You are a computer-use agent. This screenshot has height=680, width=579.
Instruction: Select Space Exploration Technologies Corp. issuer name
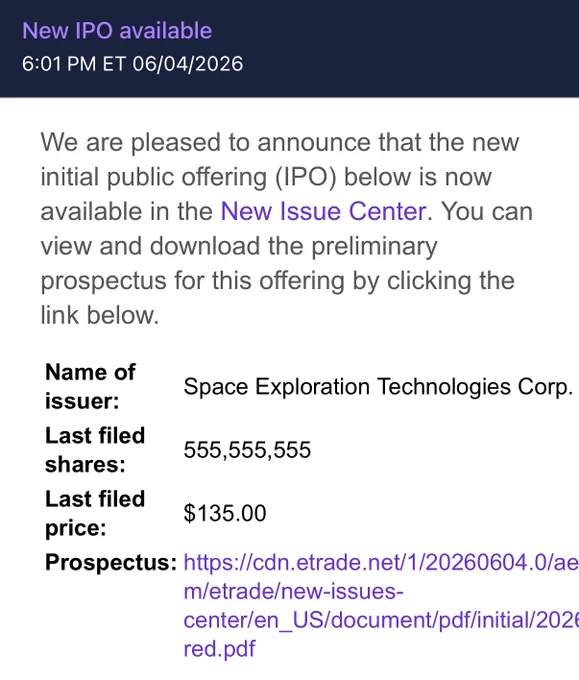click(x=378, y=387)
